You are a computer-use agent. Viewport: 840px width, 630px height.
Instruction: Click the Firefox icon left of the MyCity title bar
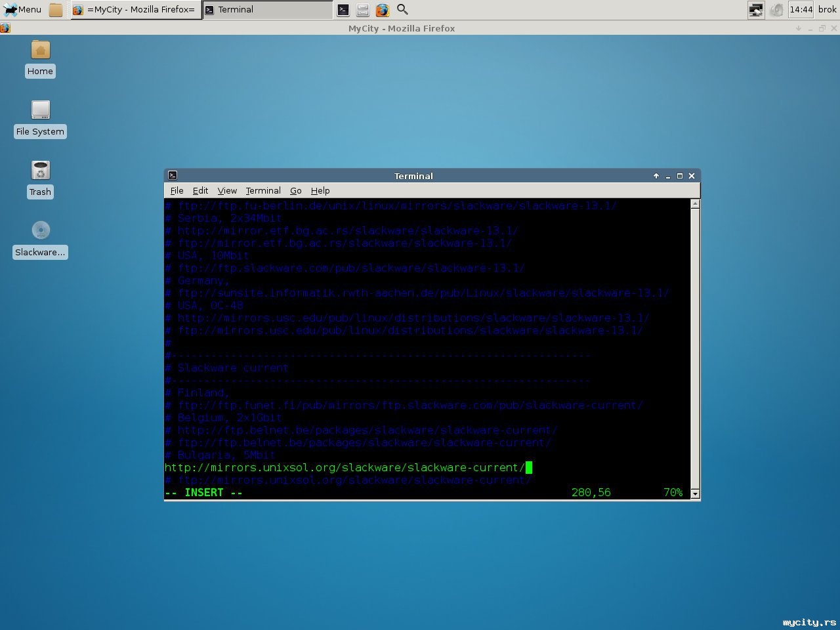[x=5, y=28]
